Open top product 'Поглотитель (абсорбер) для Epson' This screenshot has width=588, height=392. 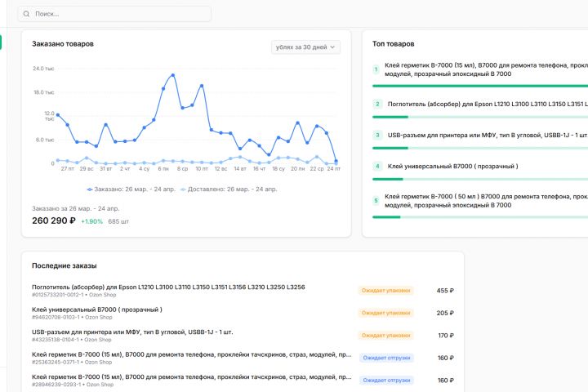coord(488,104)
